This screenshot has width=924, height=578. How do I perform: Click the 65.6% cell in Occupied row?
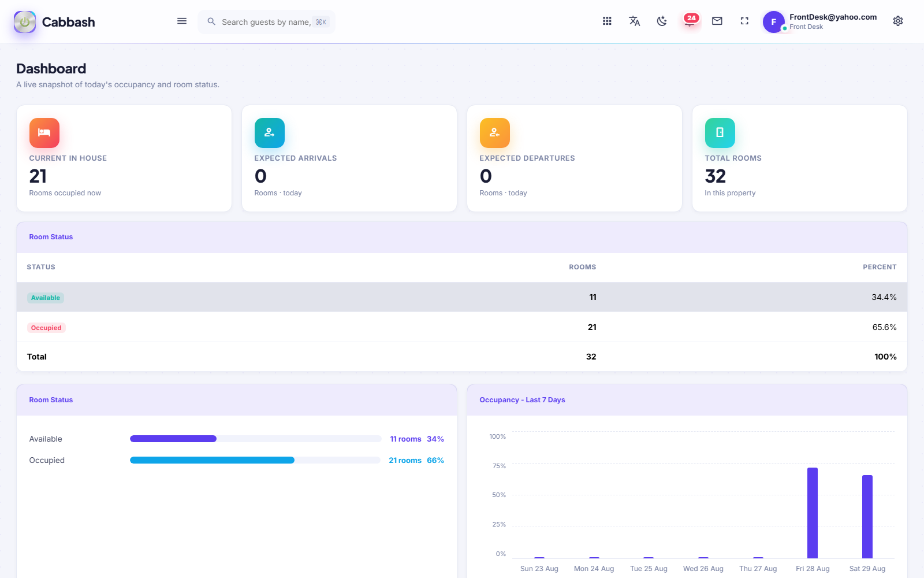[884, 327]
